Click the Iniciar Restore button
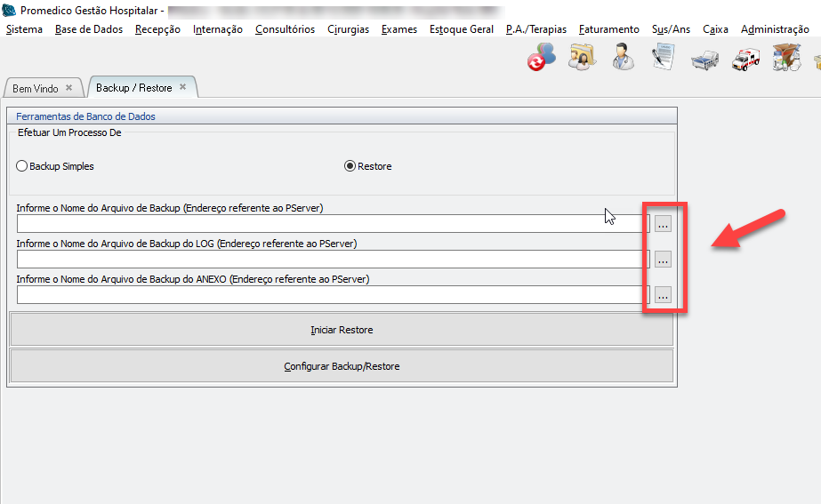Screen dimensions: 821x504 pos(341,330)
